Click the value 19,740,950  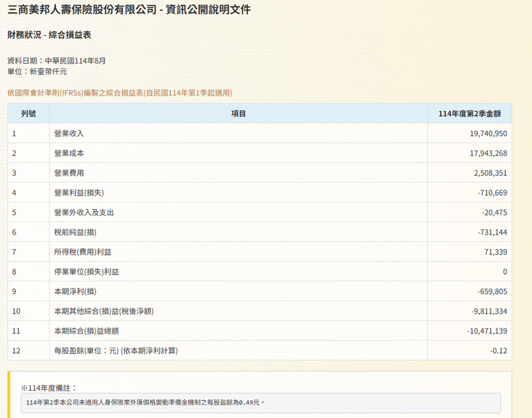click(x=488, y=134)
